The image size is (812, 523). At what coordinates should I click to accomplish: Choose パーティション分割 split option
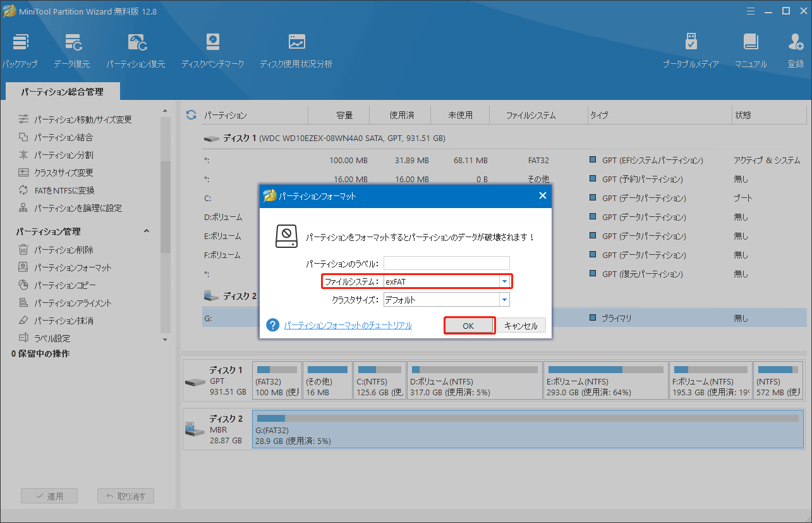(56, 155)
